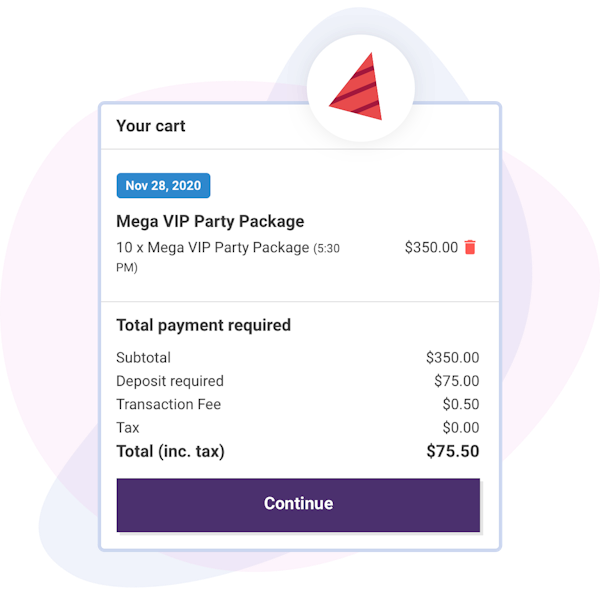Click the $0.50 transaction fee amount

[461, 404]
